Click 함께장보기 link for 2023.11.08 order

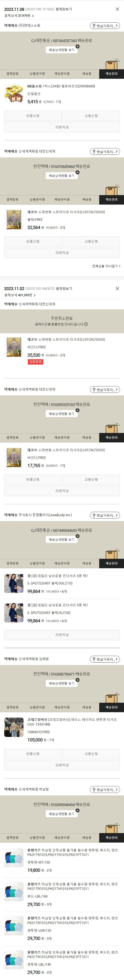point(64,9)
